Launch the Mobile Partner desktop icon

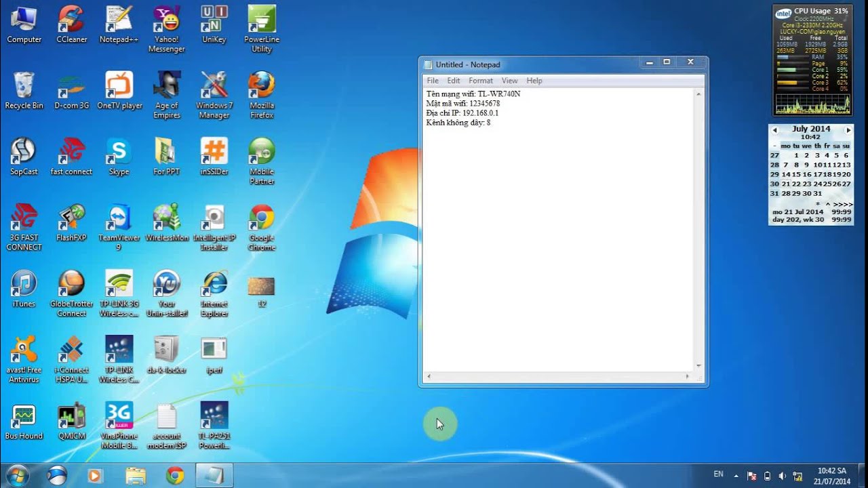(262, 162)
